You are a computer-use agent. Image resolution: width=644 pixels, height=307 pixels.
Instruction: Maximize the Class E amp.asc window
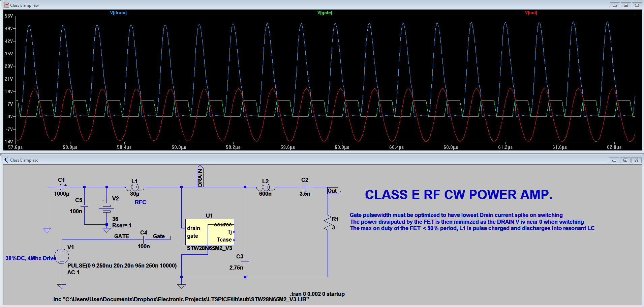pos(625,160)
